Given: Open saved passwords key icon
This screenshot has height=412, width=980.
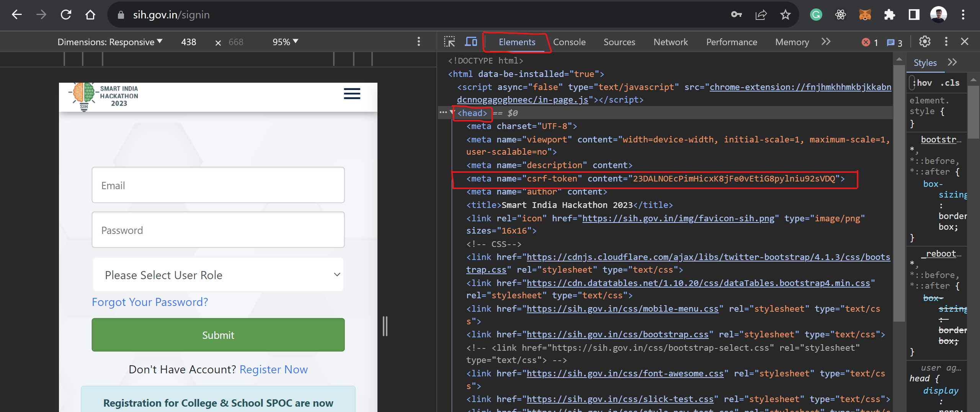Looking at the screenshot, I should pos(736,15).
